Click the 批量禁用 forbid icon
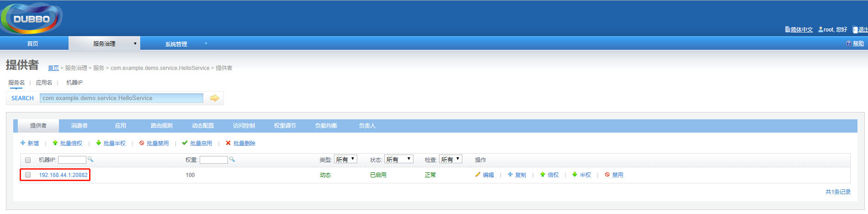868x214 pixels. [x=142, y=143]
